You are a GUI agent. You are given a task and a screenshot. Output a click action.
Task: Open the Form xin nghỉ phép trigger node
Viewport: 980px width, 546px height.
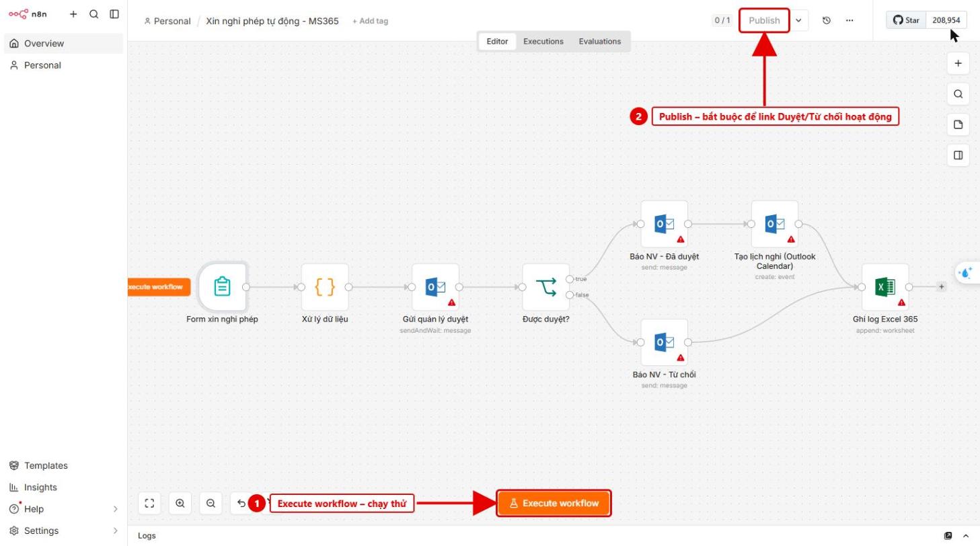click(223, 287)
